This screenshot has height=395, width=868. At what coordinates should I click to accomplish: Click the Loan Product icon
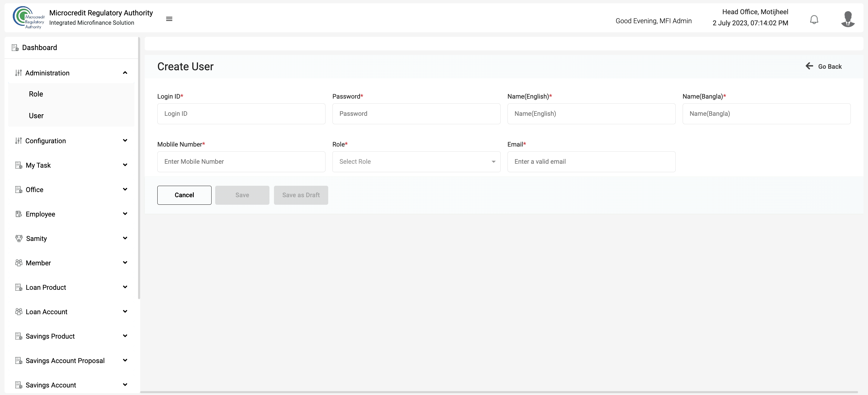[x=19, y=287]
